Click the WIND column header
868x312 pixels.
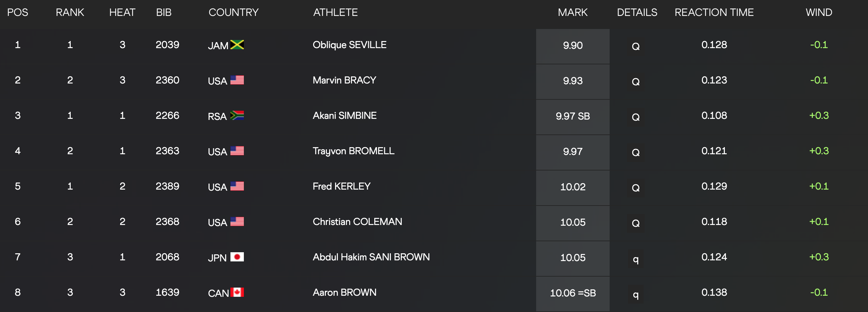819,12
